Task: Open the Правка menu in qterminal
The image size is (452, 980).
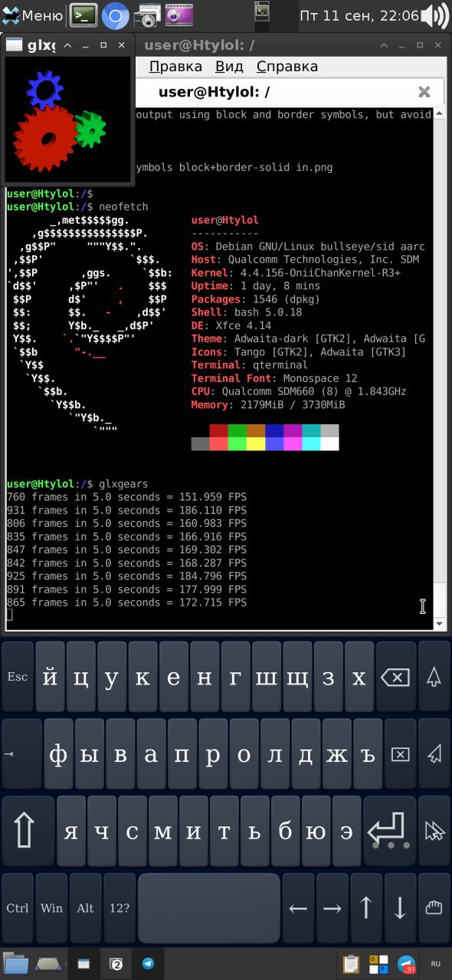Action: coord(175,67)
